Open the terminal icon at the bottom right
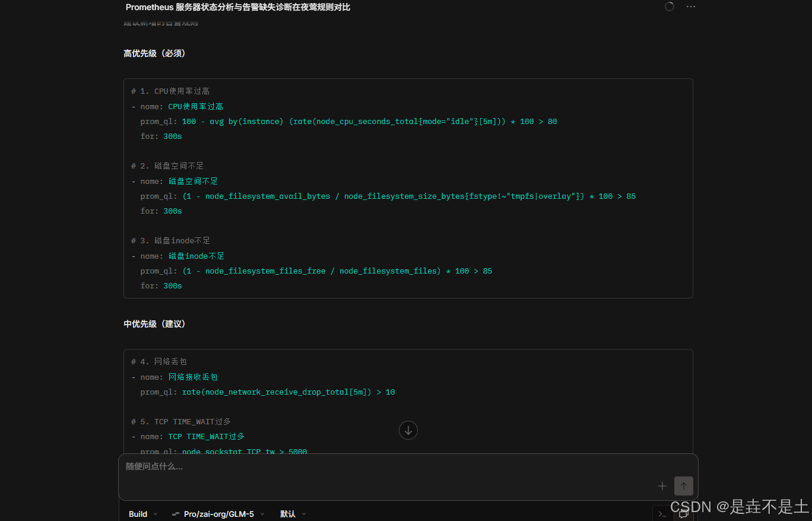Image resolution: width=812 pixels, height=521 pixels. pos(662,514)
